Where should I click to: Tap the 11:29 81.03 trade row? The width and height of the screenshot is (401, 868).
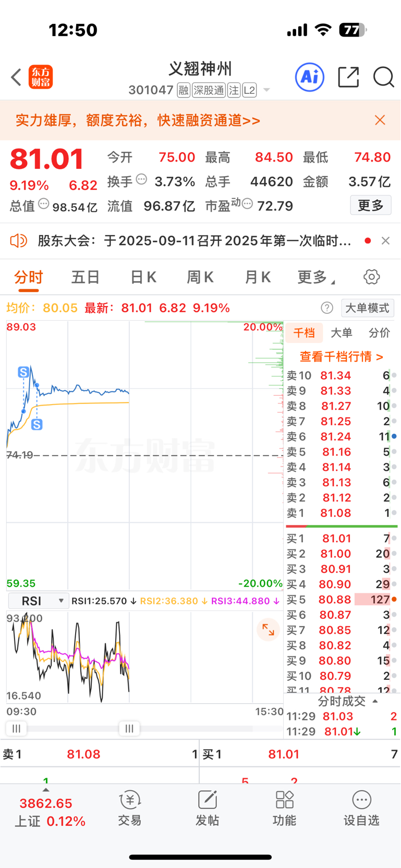tap(342, 716)
